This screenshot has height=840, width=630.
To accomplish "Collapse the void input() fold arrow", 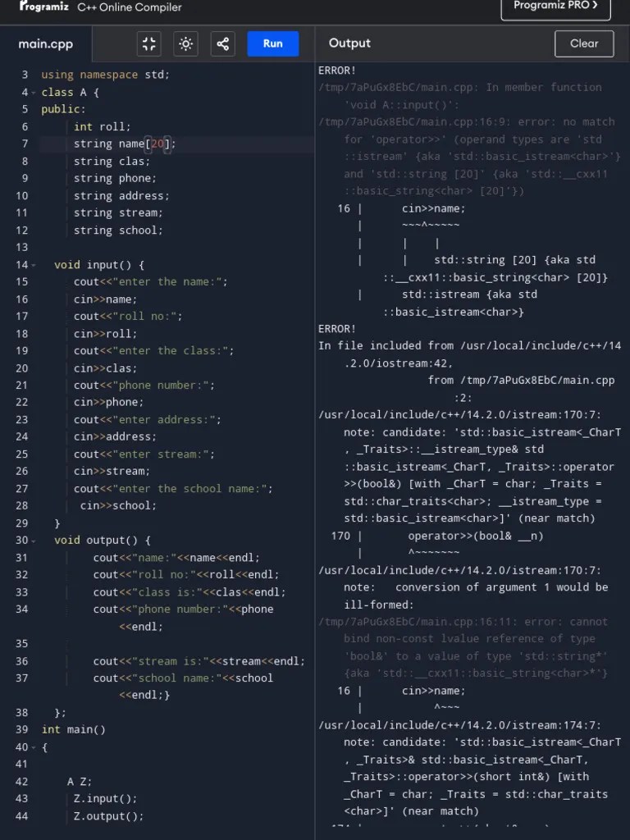I will tap(33, 265).
